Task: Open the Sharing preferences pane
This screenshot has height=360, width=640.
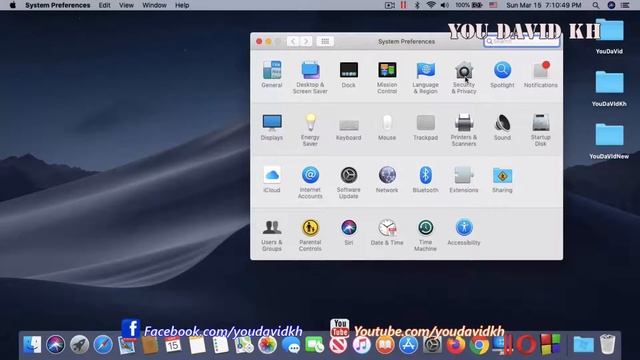Action: click(502, 180)
